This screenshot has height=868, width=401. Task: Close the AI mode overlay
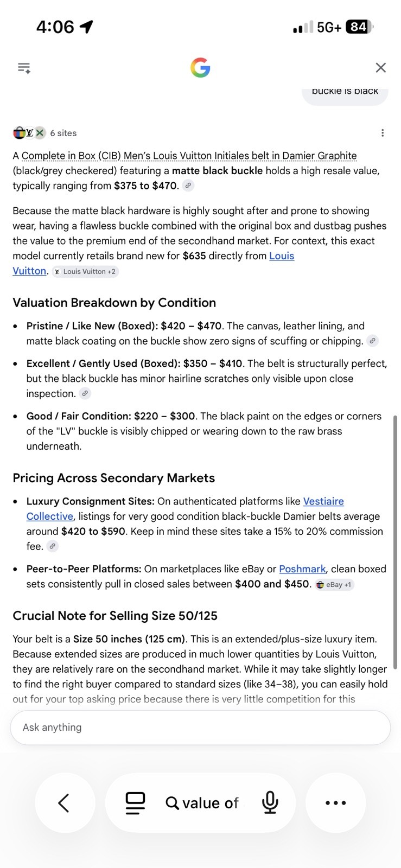click(x=381, y=67)
